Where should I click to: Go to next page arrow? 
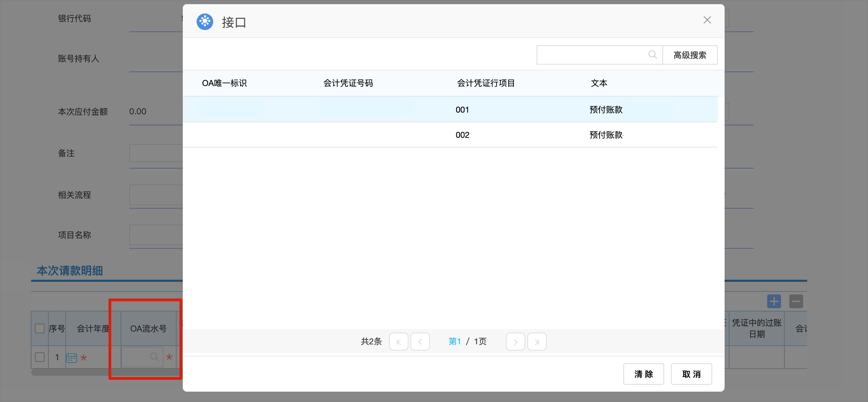[x=515, y=342]
